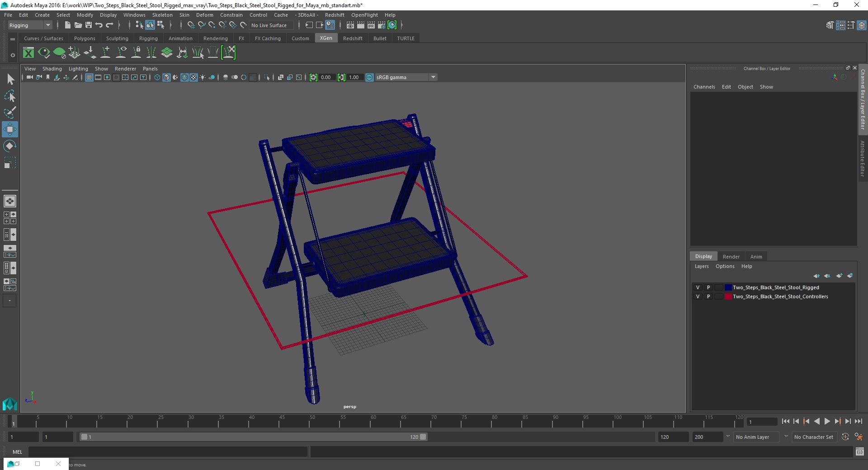The height and width of the screenshot is (470, 868).
Task: Create a new layer from selected icon
Action: (850, 276)
